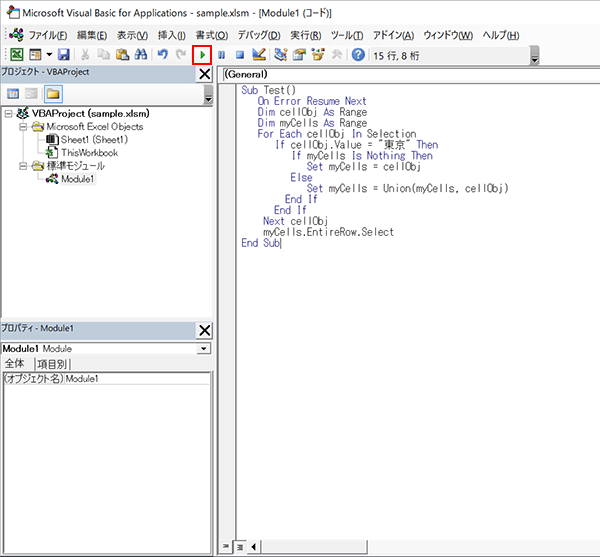Click the 'On Error Resume Next' line

pos(312,101)
